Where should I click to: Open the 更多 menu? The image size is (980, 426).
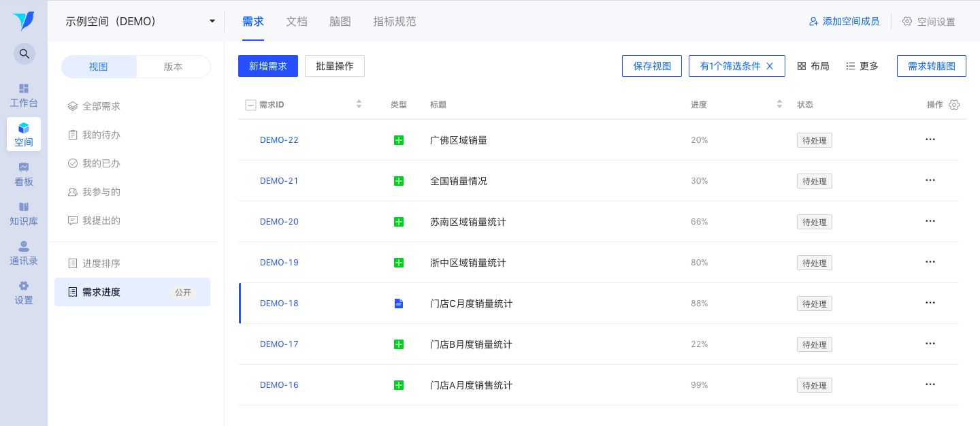coord(862,66)
